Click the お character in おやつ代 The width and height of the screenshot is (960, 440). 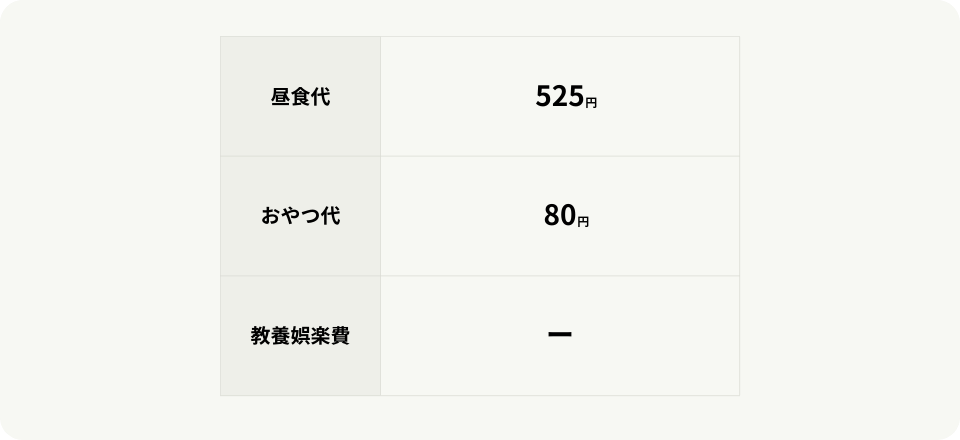(270, 216)
